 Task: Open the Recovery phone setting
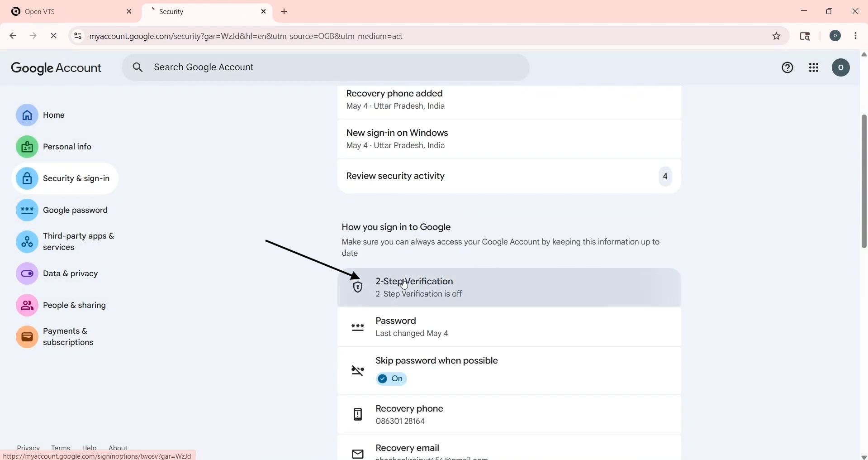509,415
